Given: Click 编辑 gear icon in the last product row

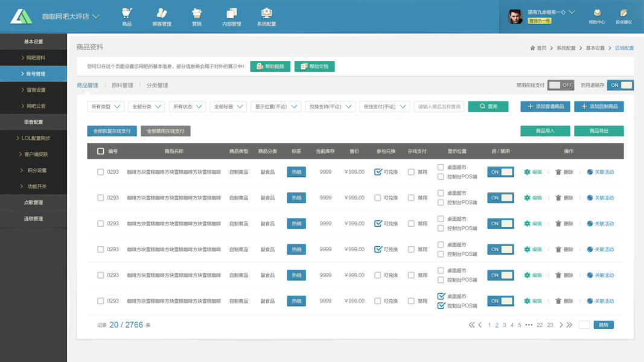Looking at the screenshot, I should coord(527,301).
